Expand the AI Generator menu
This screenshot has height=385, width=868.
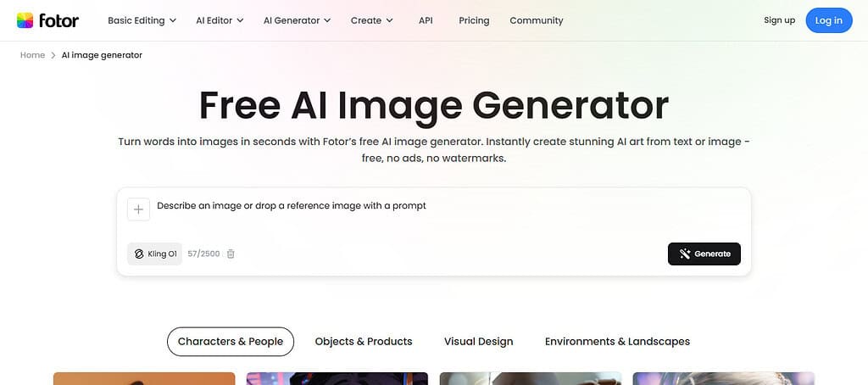[297, 20]
